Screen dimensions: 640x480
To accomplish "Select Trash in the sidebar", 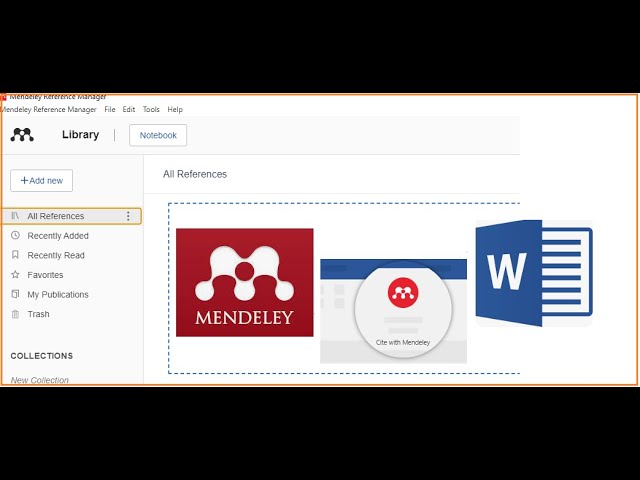I will click(38, 314).
